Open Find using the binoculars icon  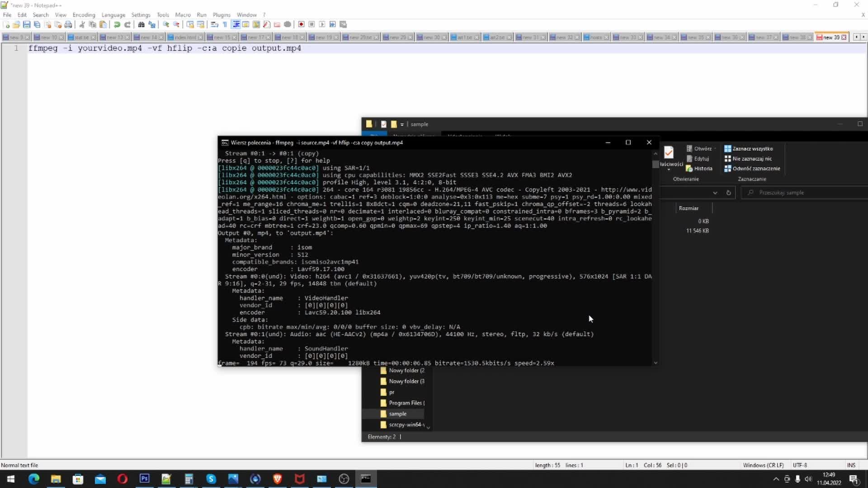point(141,24)
